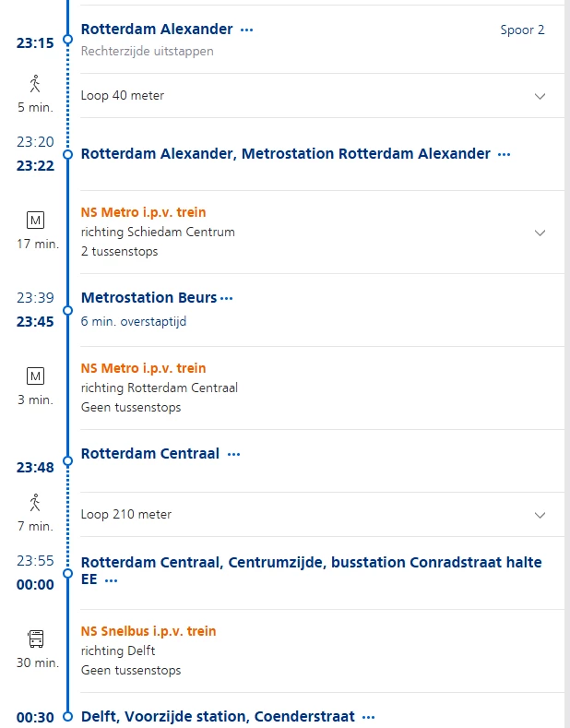This screenshot has height=728, width=570.
Task: Open more options for Rotterdam Alexander station
Action: [246, 30]
